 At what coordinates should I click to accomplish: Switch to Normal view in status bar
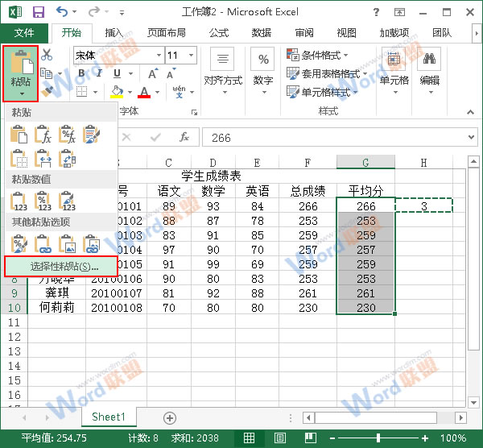point(249,438)
